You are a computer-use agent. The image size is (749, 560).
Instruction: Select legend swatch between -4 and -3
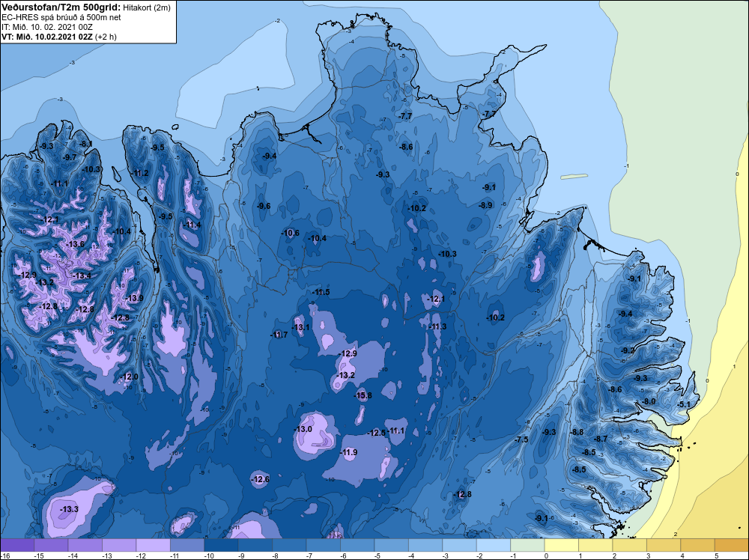click(x=425, y=545)
